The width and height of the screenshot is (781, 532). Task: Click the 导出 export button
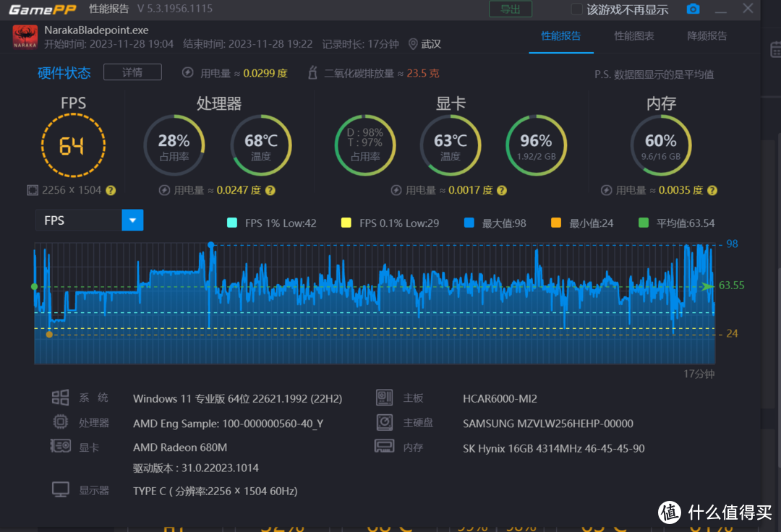click(x=511, y=9)
